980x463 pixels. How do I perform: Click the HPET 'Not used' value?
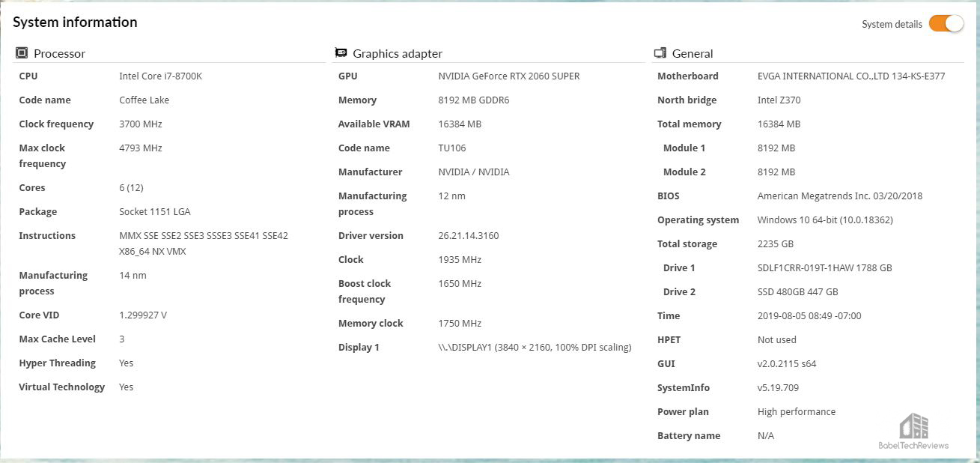pyautogui.click(x=777, y=339)
